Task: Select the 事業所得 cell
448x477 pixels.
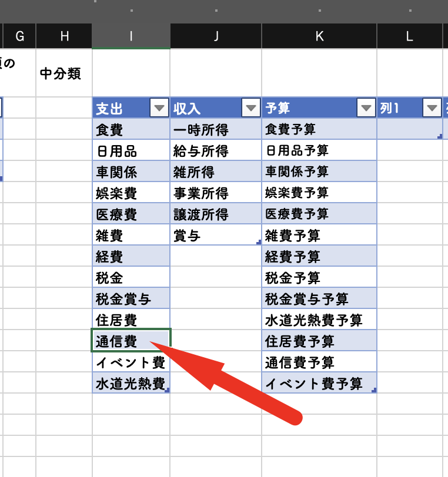Action: [215, 193]
